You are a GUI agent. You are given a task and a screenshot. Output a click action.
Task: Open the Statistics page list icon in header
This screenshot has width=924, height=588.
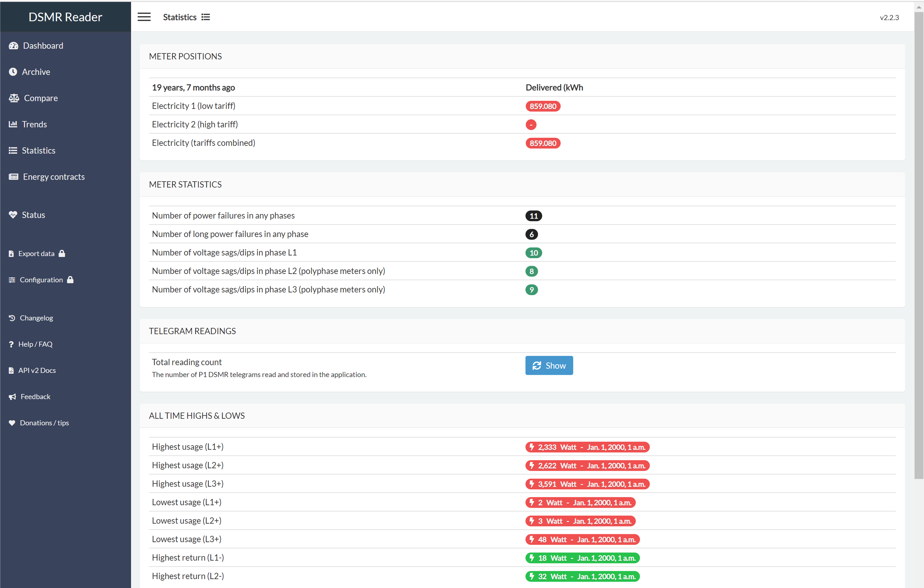pyautogui.click(x=206, y=17)
